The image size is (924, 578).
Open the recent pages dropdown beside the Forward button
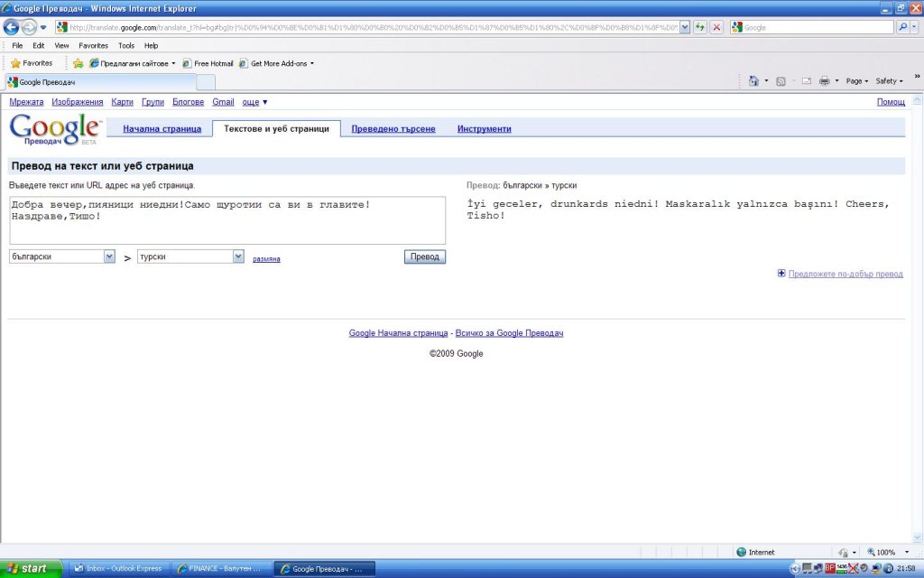coord(43,28)
